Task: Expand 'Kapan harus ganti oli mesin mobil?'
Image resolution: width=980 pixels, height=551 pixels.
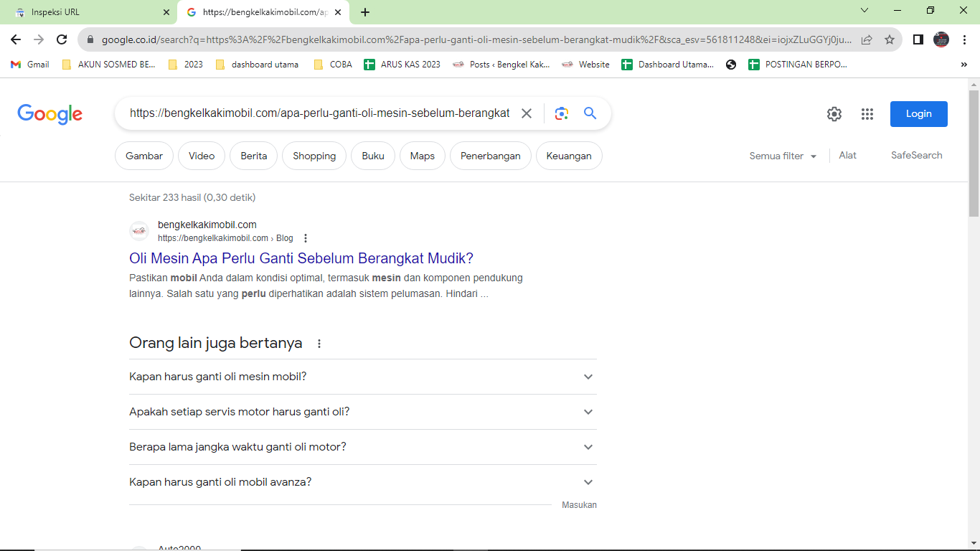Action: (363, 377)
